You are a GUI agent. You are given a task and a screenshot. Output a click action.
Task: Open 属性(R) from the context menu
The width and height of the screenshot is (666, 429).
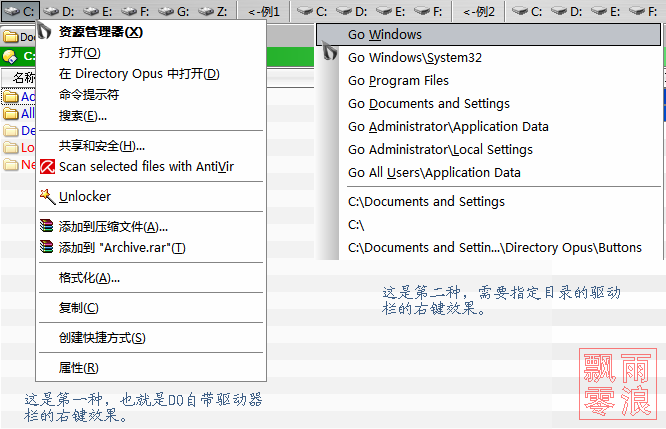151,367
